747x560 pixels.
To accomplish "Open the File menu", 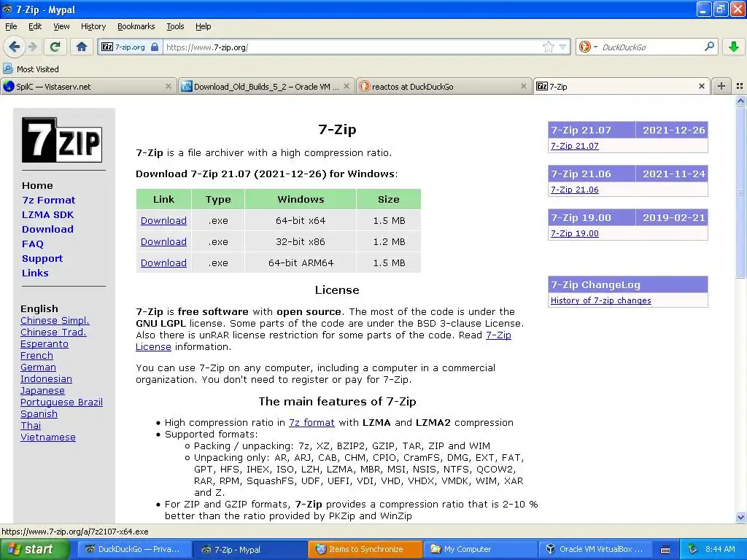I will 11,26.
